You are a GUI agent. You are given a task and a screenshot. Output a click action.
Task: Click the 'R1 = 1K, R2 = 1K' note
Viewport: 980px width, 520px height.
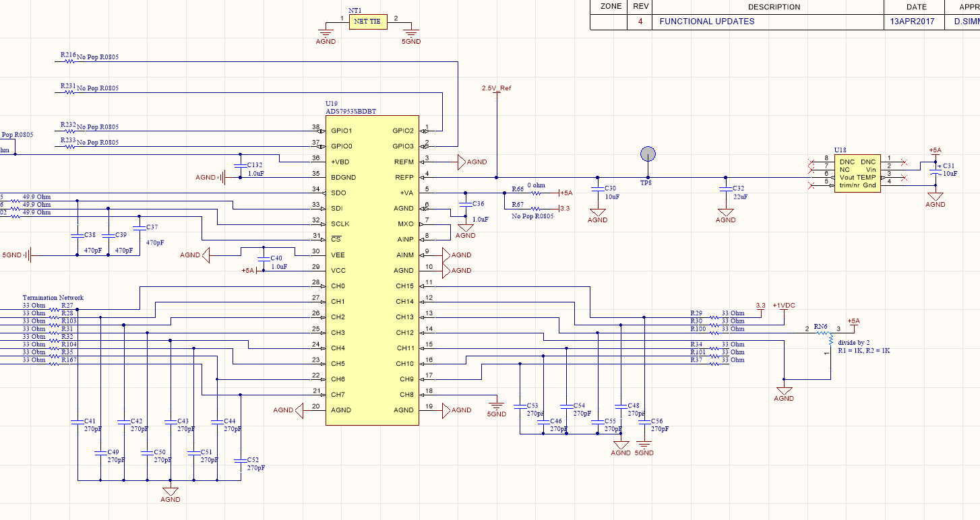[864, 351]
